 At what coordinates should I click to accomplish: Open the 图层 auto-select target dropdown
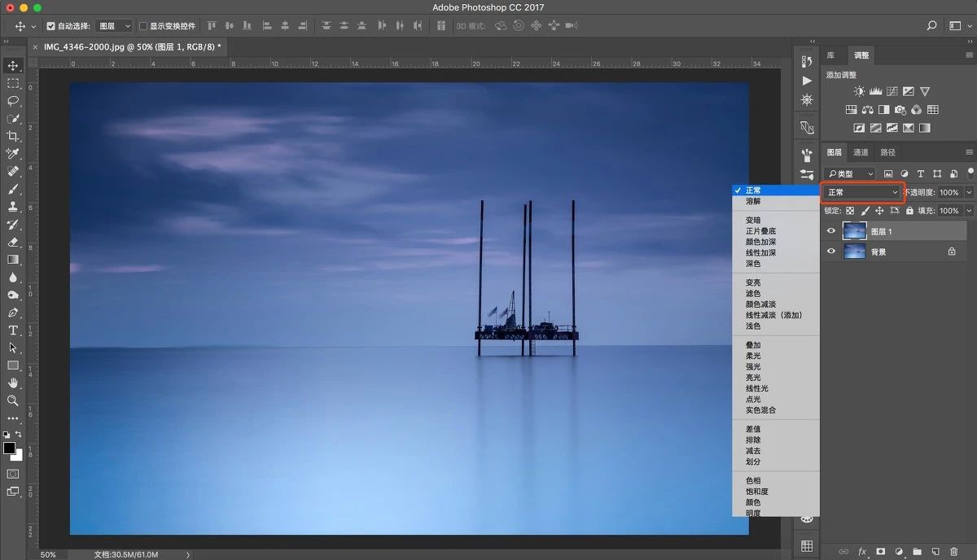114,26
